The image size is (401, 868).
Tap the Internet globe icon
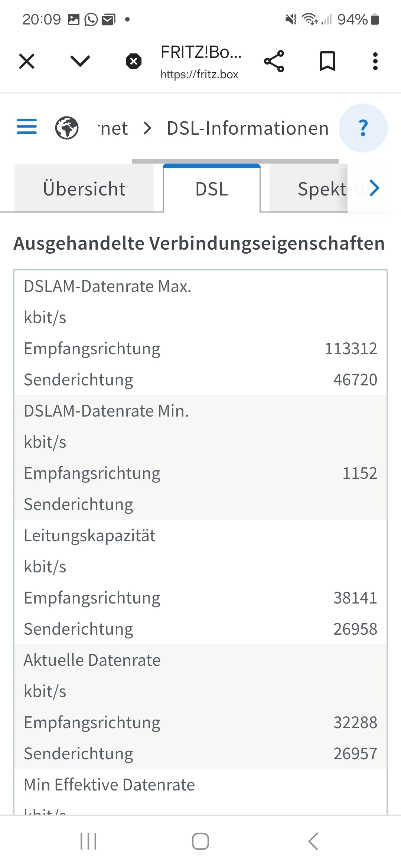[67, 128]
